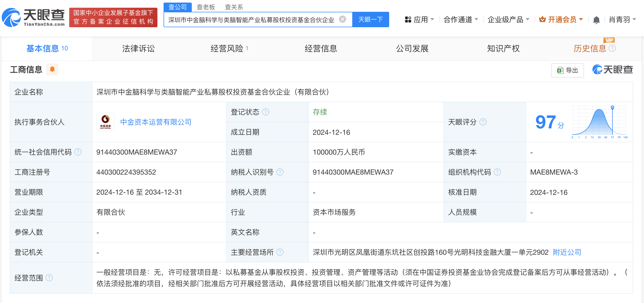
Task: Click the CICC Capital logo thumbnail
Action: tap(106, 122)
